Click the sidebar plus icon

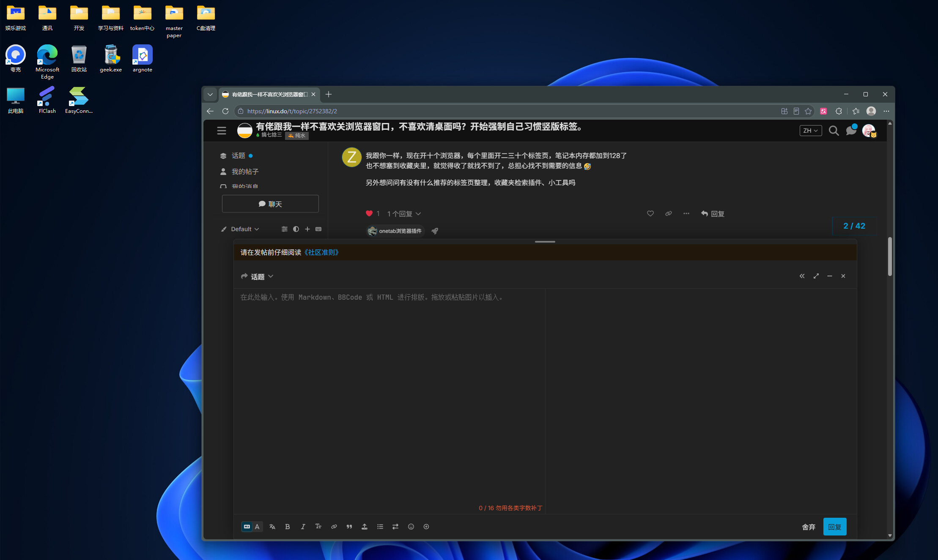tap(307, 229)
